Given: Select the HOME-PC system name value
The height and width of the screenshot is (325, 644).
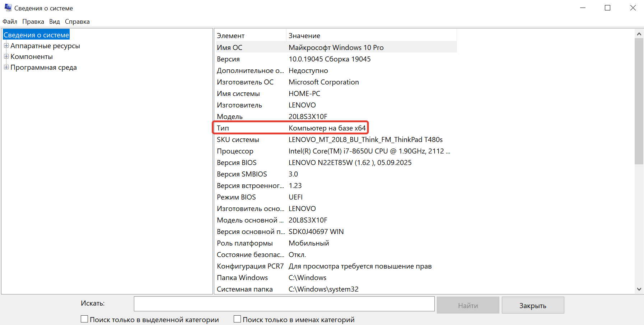Looking at the screenshot, I should [304, 93].
